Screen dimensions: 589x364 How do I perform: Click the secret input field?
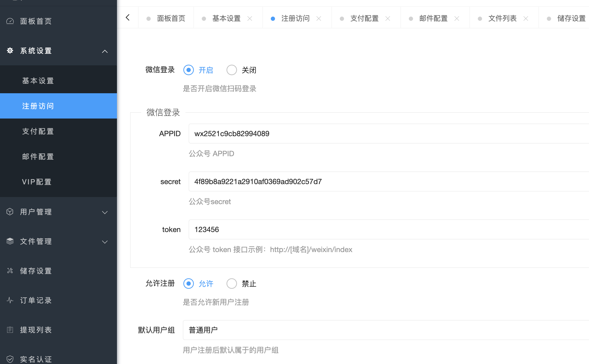click(x=389, y=181)
